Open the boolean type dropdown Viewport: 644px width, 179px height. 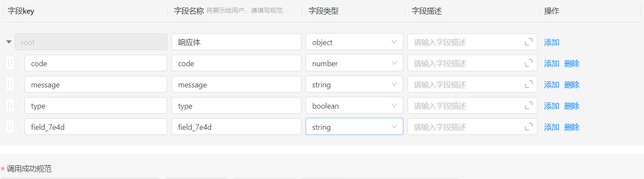[354, 106]
